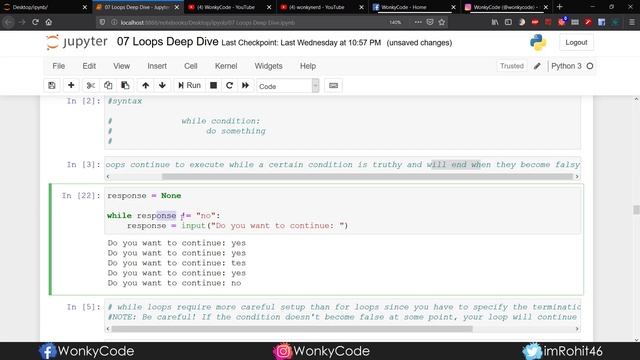640x360 pixels.
Task: Click cell 5 horizontal scrollbar thumb
Action: [292, 329]
